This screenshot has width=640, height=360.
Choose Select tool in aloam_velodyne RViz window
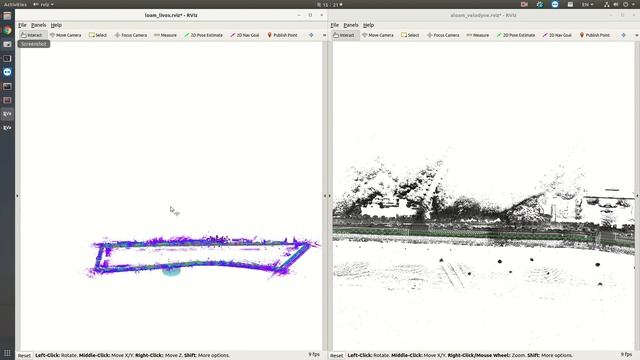pos(410,35)
